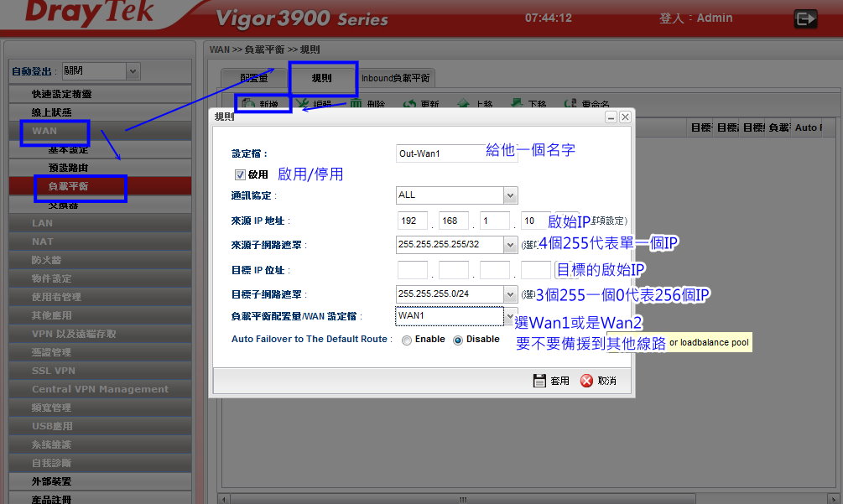This screenshot has width=843, height=504.
Task: Open the 自我診斷 sidebar section
Action: pyautogui.click(x=100, y=463)
